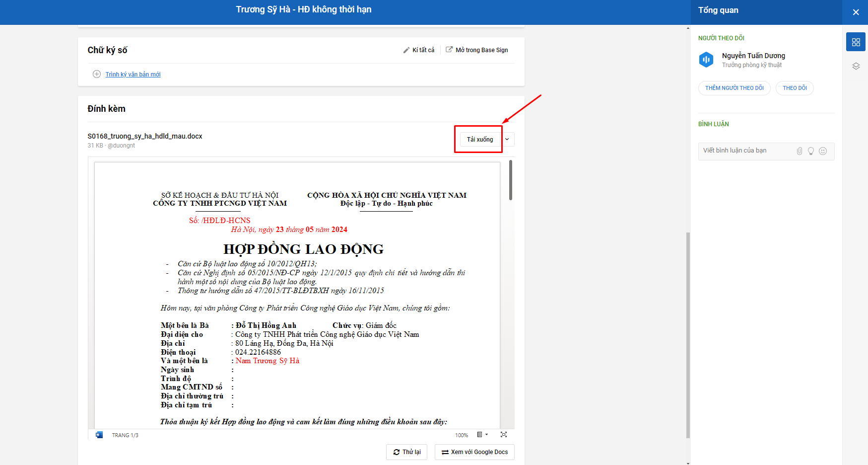
Task: Click the page scrollbar down arrow
Action: coord(687,463)
